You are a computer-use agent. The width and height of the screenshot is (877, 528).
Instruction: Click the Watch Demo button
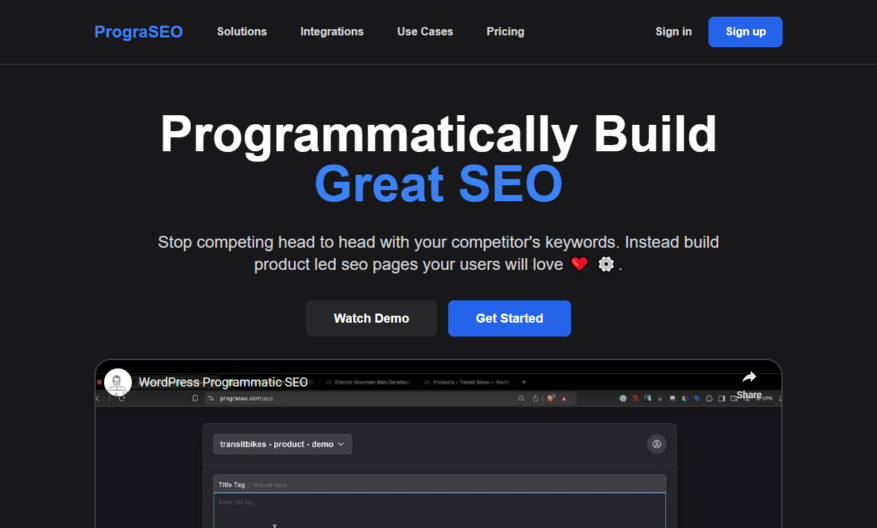[371, 318]
